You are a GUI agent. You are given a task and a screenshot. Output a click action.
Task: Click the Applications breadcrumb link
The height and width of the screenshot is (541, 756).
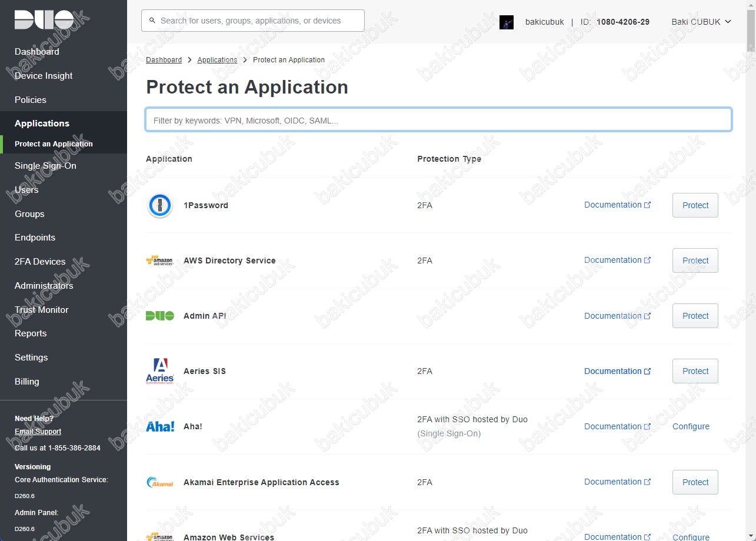pos(217,60)
